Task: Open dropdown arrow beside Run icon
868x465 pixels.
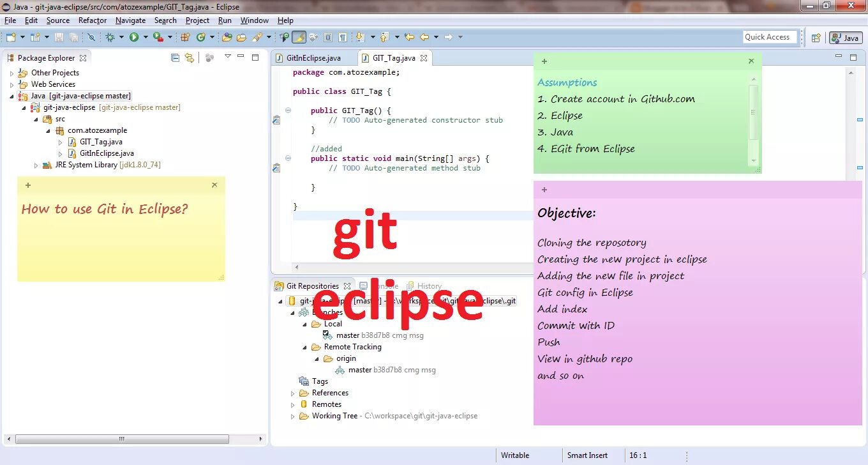Action: [145, 37]
